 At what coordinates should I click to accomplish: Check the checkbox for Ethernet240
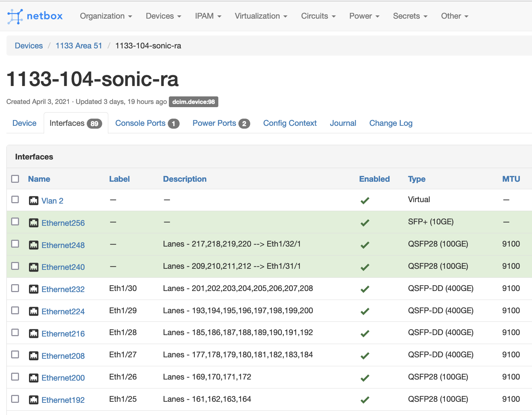coord(15,266)
